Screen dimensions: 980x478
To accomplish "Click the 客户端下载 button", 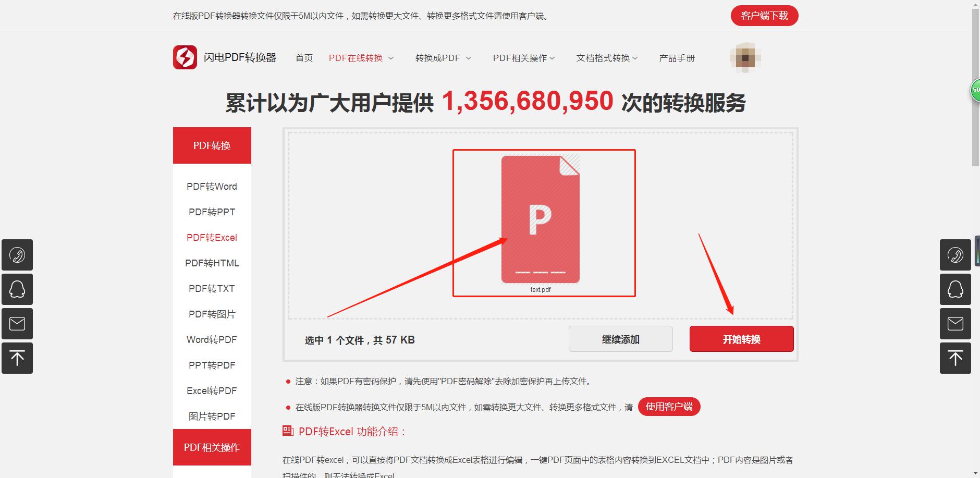I will tap(764, 16).
